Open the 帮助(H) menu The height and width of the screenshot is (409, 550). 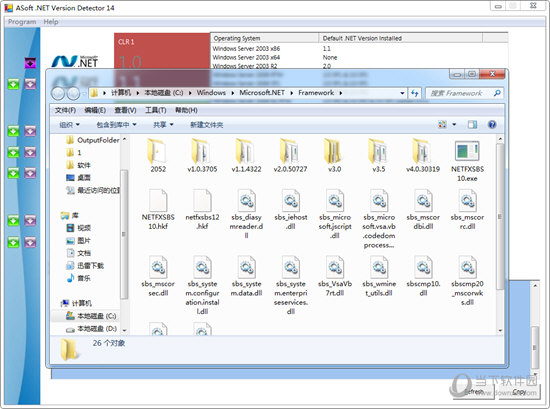click(x=186, y=110)
